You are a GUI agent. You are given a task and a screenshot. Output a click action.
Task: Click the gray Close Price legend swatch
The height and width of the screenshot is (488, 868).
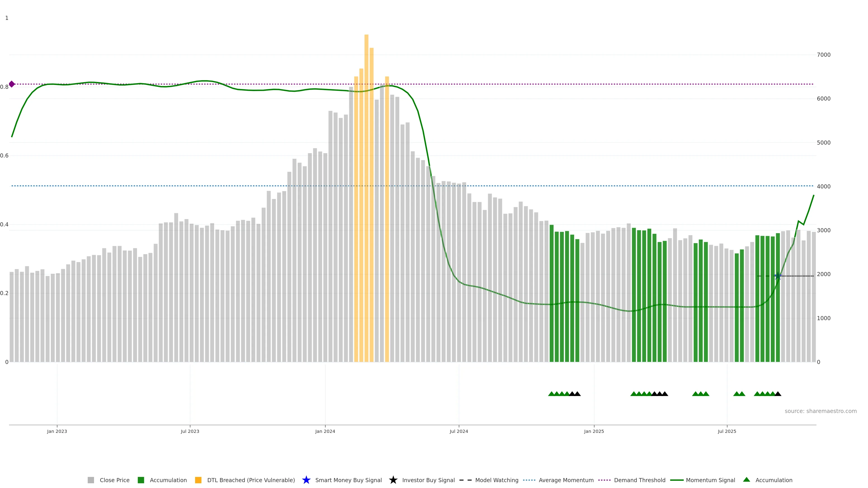91,480
